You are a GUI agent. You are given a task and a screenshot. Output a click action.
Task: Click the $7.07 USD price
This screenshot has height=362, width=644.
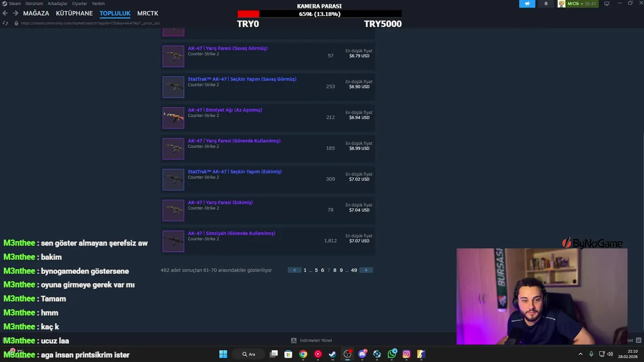(x=359, y=241)
